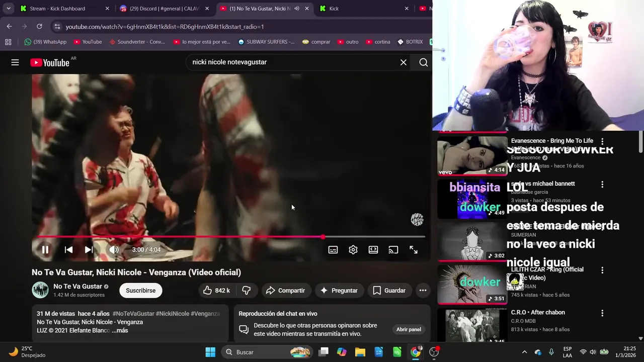Image resolution: width=644 pixels, height=362 pixels.
Task: Go back in browser
Action: pyautogui.click(x=9, y=26)
